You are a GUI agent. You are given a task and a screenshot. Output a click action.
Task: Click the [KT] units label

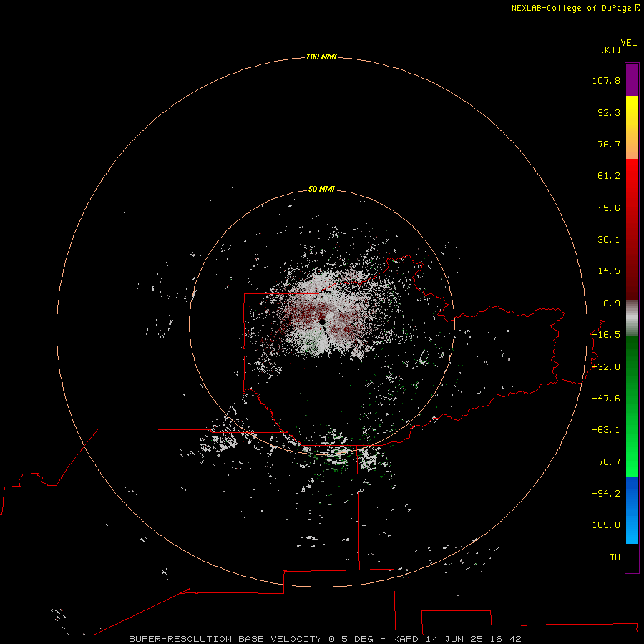[611, 49]
